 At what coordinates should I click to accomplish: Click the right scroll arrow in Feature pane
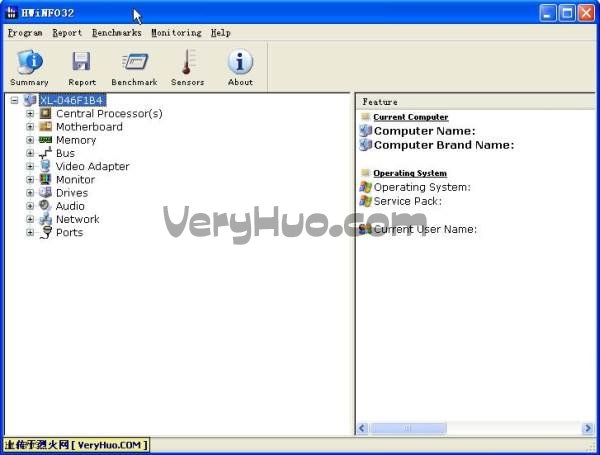pos(587,428)
